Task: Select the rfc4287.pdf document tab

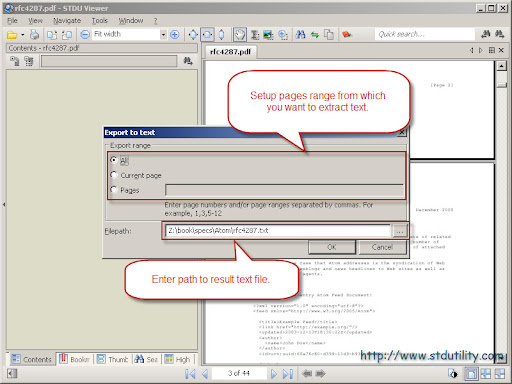Action: click(230, 52)
